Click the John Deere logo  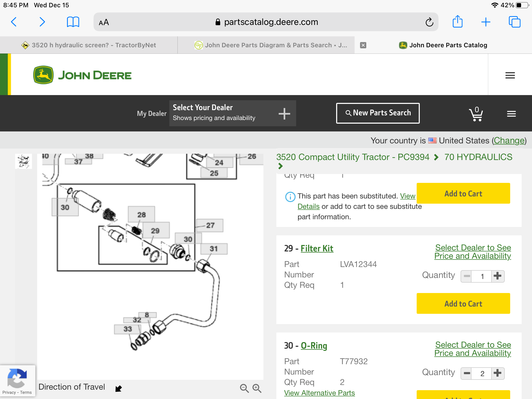pyautogui.click(x=82, y=75)
